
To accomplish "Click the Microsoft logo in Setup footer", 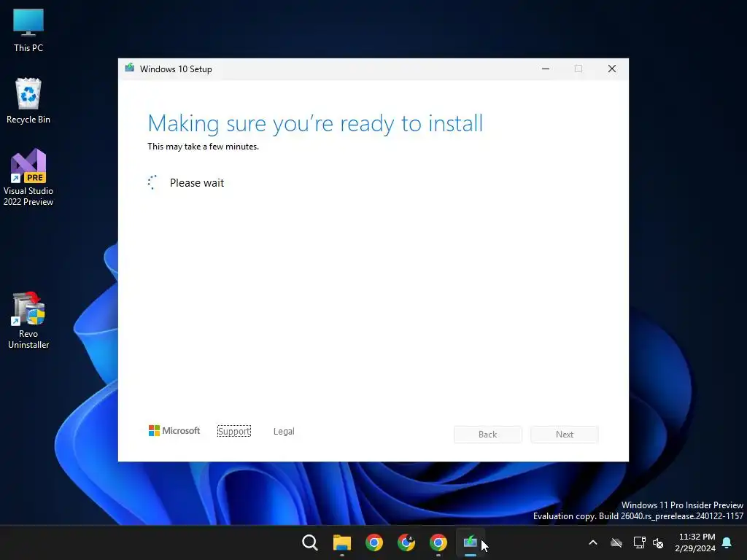I will tap(174, 430).
